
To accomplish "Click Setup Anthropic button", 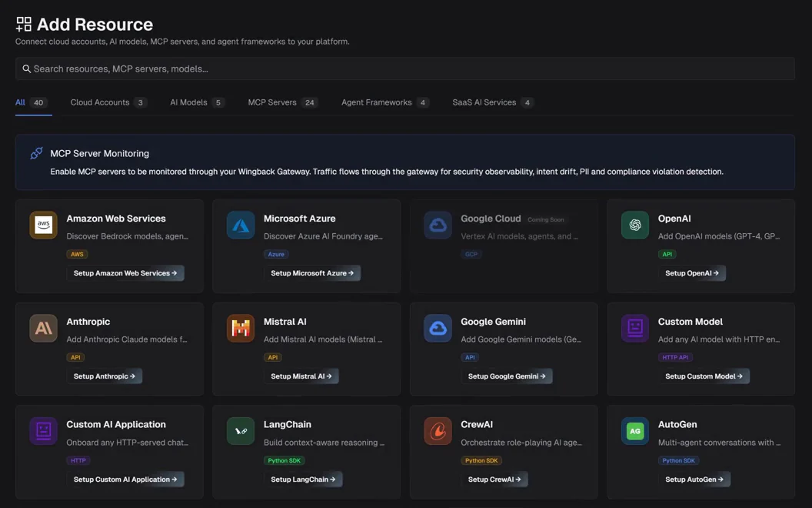I will click(104, 376).
